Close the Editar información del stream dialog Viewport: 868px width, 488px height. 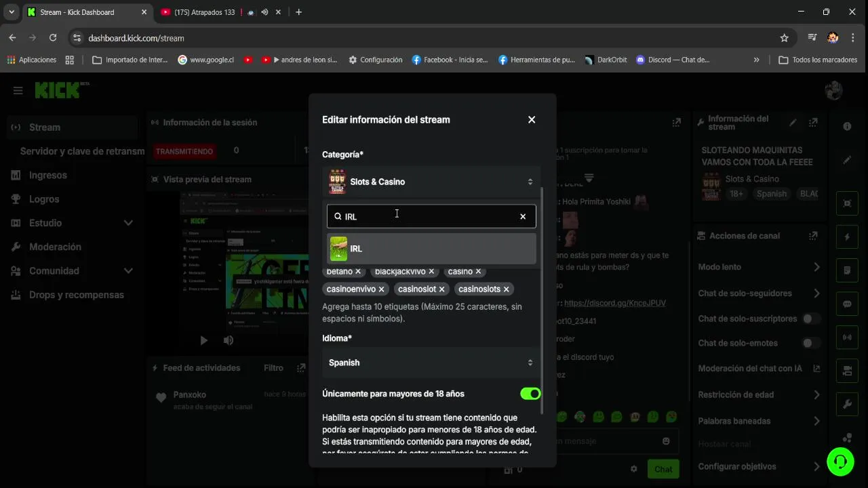(x=532, y=119)
